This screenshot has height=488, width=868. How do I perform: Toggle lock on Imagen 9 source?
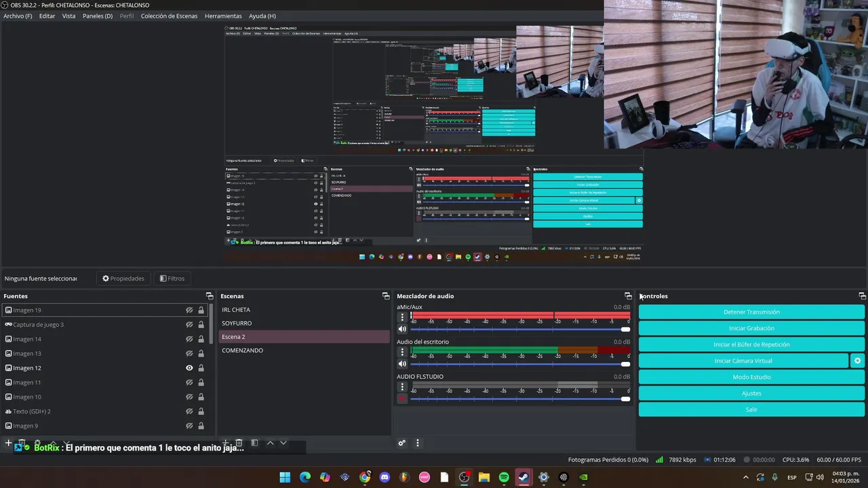[x=201, y=426]
